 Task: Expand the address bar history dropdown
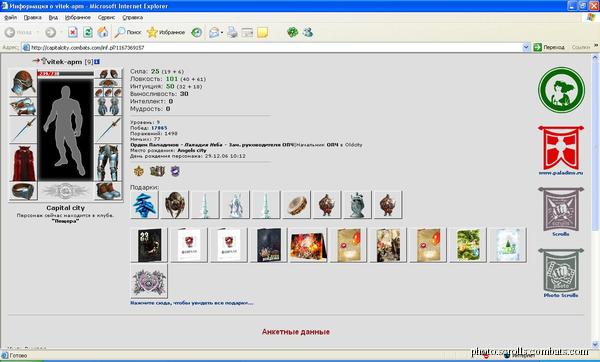(526, 47)
